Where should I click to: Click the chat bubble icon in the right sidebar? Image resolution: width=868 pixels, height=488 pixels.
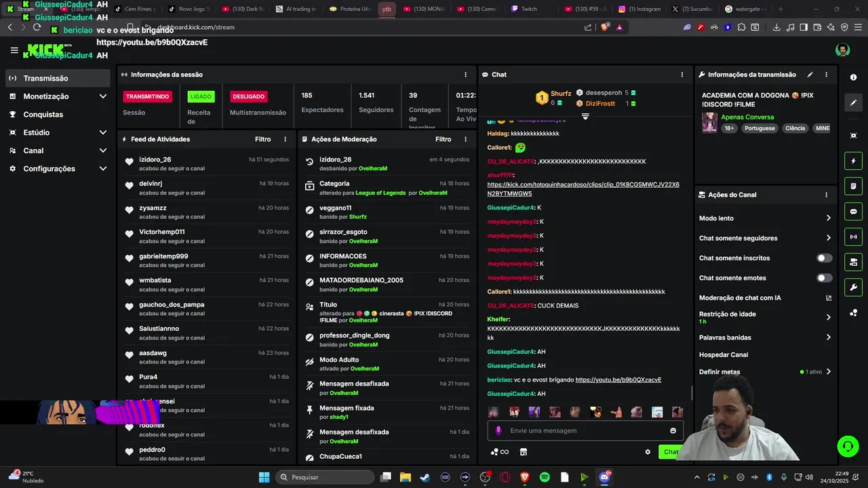[x=853, y=211]
